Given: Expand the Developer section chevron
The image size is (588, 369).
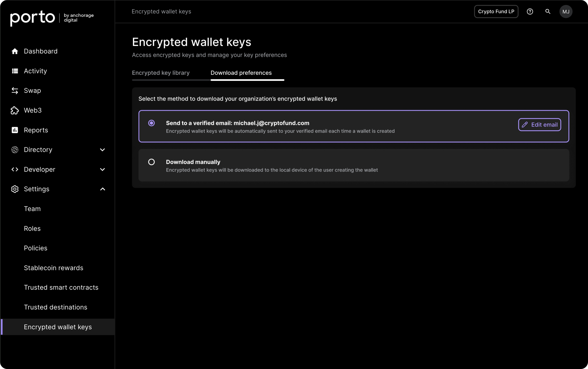Looking at the screenshot, I should (102, 169).
